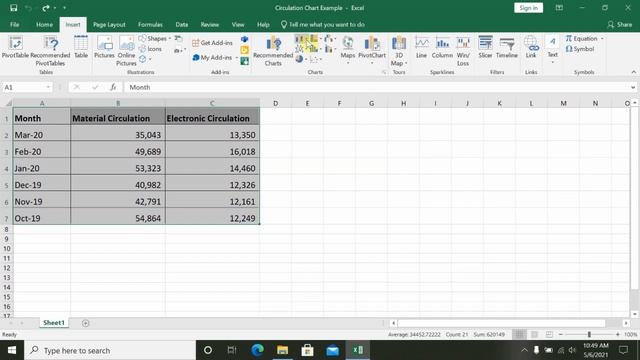The image size is (640, 360).
Task: Open the View tab
Action: [x=238, y=24]
